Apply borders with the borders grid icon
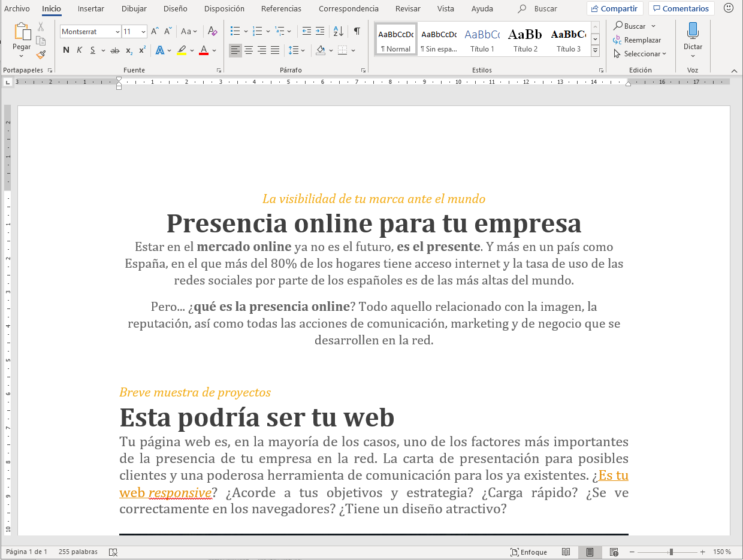This screenshot has width=743, height=560. click(343, 50)
